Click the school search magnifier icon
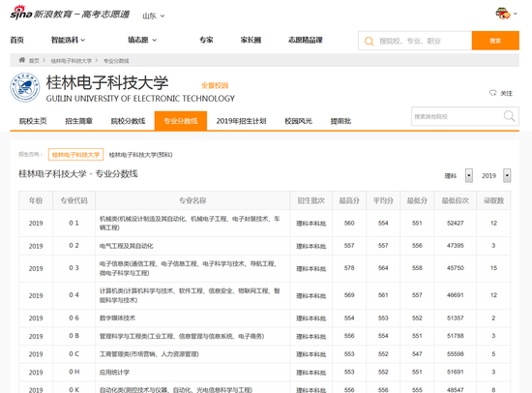Image resolution: width=532 pixels, height=393 pixels. (509, 116)
